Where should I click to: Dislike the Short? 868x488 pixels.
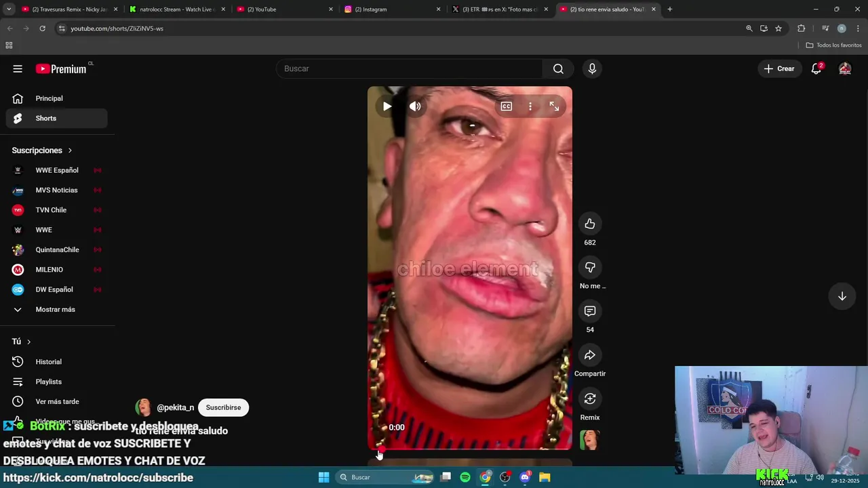(x=590, y=267)
